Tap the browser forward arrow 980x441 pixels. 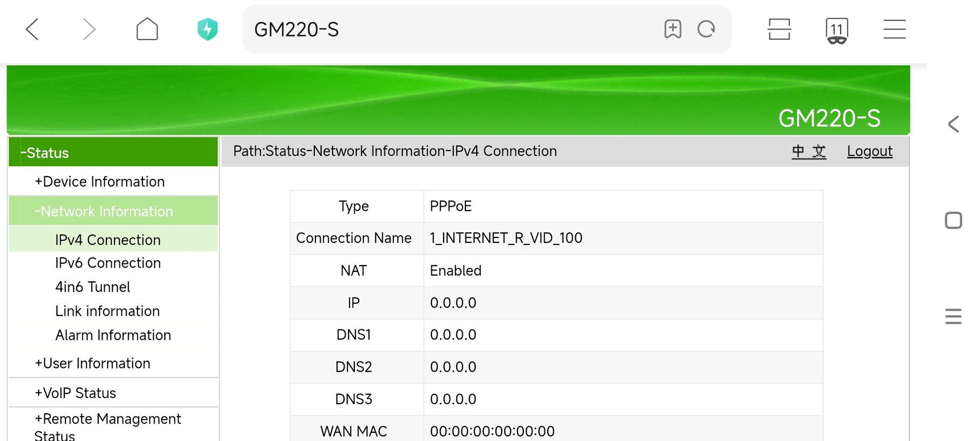pyautogui.click(x=89, y=29)
